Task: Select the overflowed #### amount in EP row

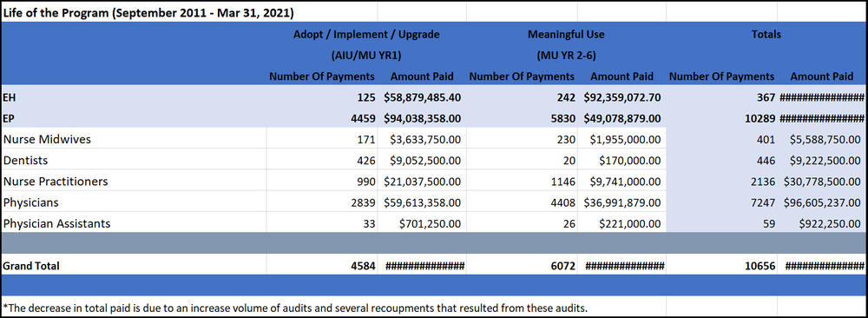Action: click(822, 118)
